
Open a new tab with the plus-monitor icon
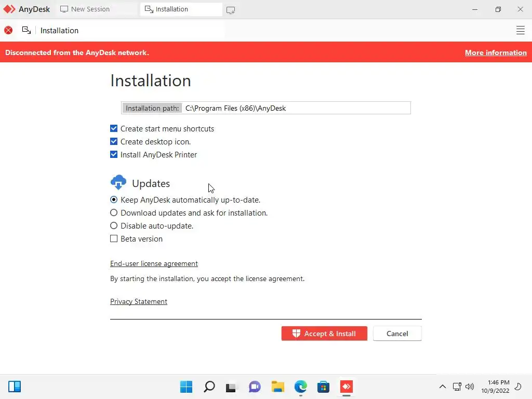(x=231, y=10)
